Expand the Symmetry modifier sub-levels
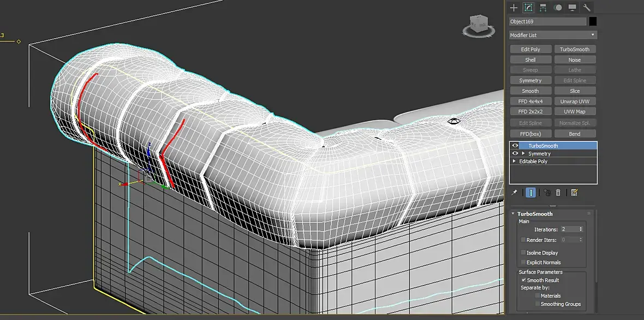Viewport: 644px width, 320px height. point(523,153)
